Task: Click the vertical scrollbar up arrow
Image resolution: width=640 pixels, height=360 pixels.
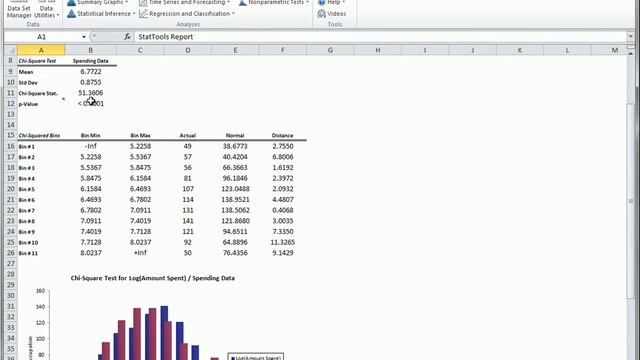Action: tap(631, 53)
